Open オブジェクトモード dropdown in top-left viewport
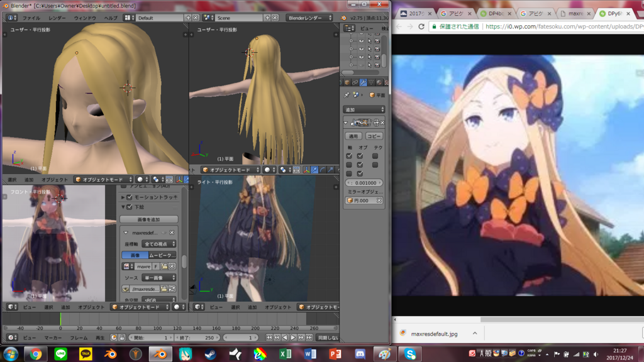Screen dimensions: 644x362 (104, 179)
